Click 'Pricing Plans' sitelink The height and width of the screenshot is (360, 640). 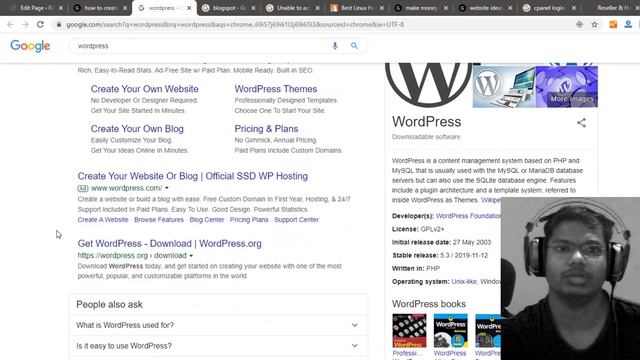(249, 220)
